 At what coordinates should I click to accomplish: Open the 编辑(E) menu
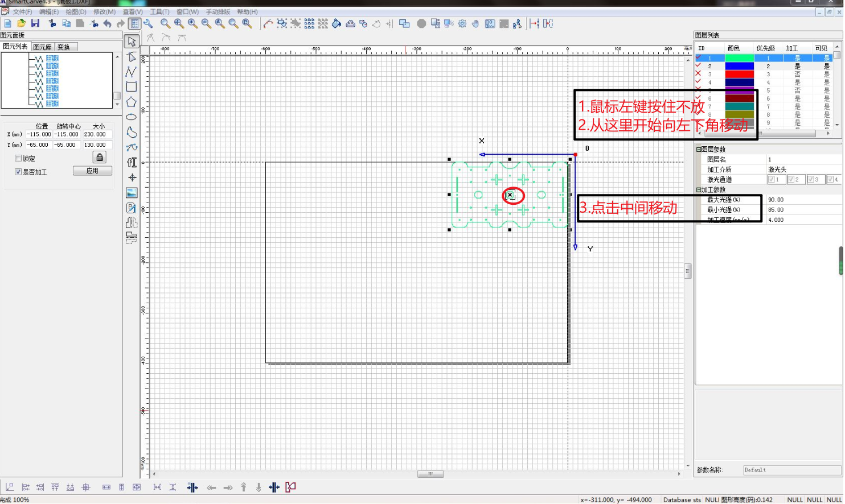(49, 12)
